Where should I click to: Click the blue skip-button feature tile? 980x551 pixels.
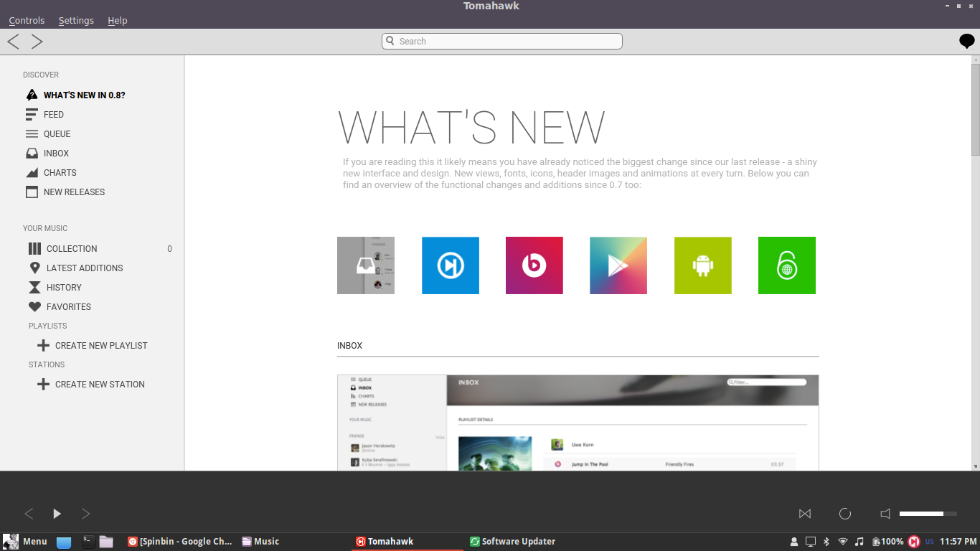click(x=451, y=265)
